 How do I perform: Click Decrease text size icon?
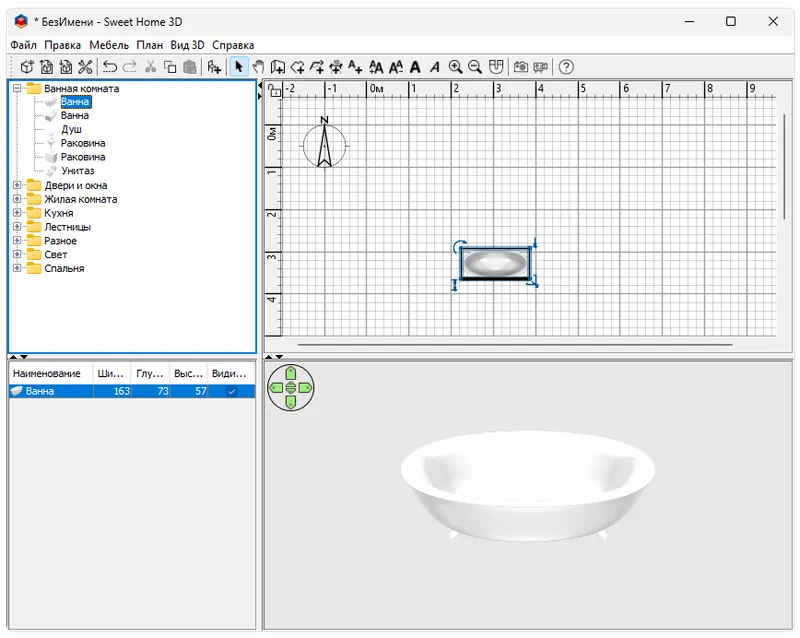pyautogui.click(x=396, y=67)
